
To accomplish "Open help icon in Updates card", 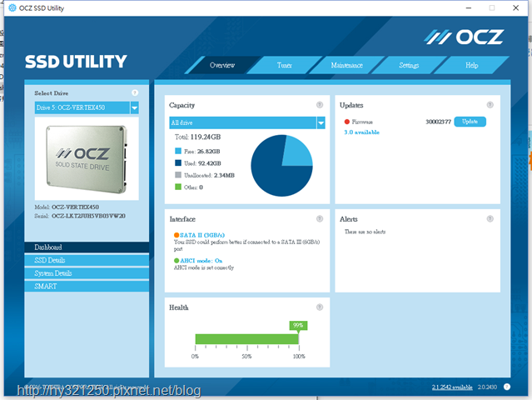I will click(490, 105).
